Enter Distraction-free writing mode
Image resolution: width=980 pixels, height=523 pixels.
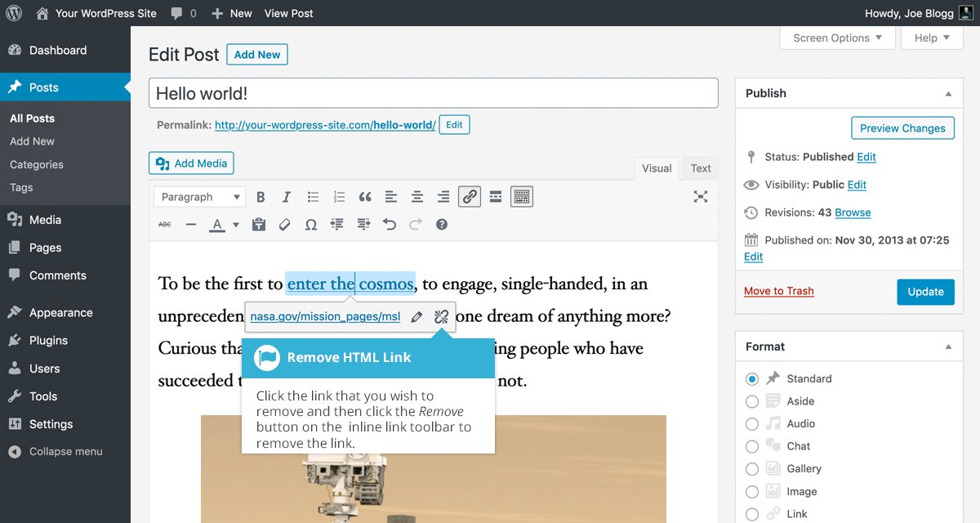[x=700, y=197]
